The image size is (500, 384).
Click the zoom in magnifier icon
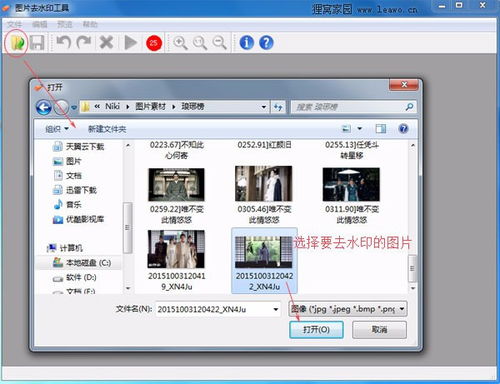[x=180, y=43]
